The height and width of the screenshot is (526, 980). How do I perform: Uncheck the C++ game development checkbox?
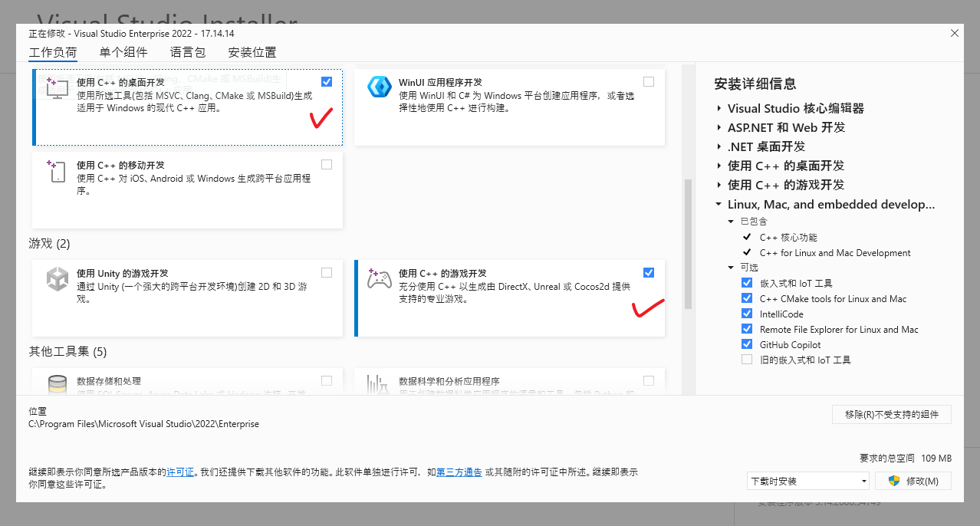[x=649, y=272]
